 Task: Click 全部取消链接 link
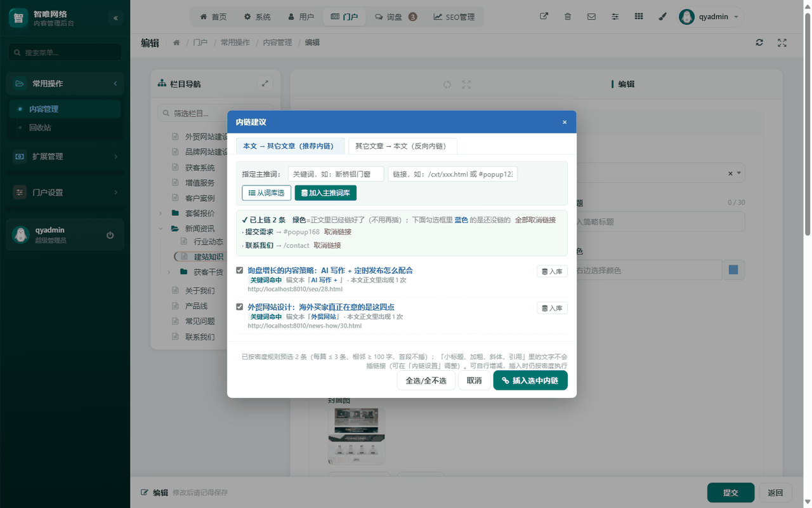tap(535, 220)
